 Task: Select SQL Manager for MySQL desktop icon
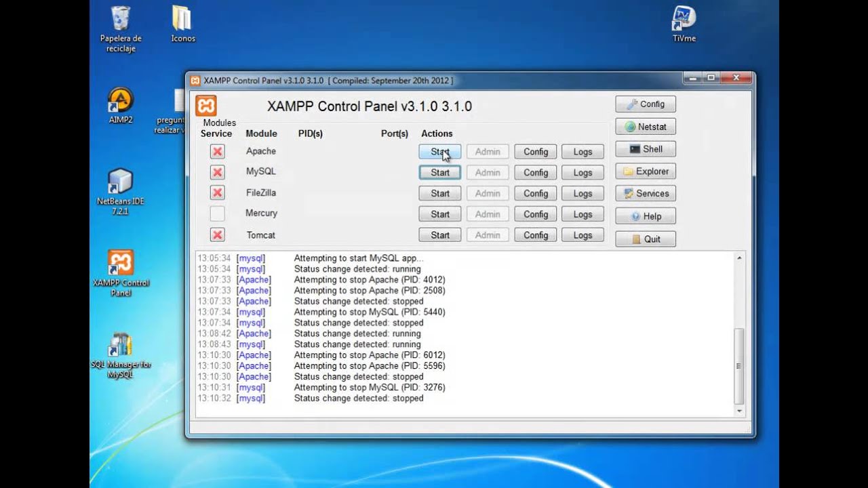121,355
